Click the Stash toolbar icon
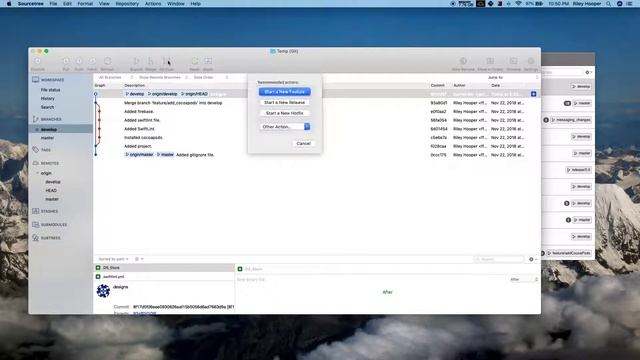The height and width of the screenshot is (360, 640). tap(208, 61)
